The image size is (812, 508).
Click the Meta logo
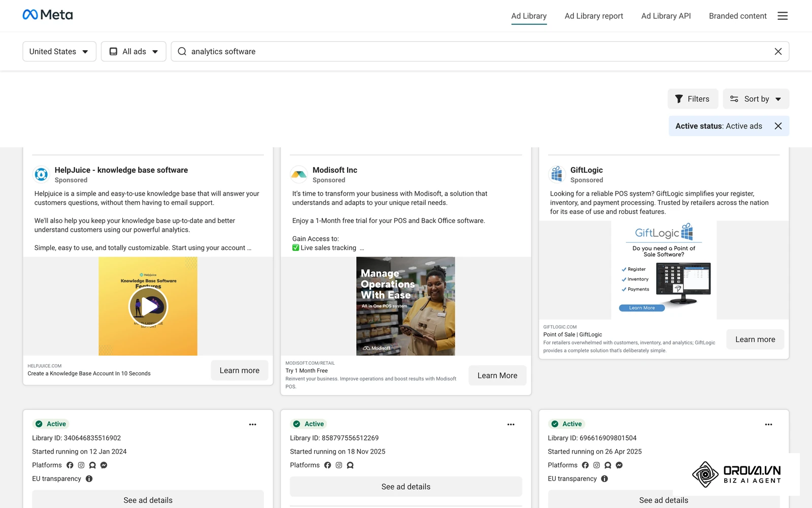48,15
